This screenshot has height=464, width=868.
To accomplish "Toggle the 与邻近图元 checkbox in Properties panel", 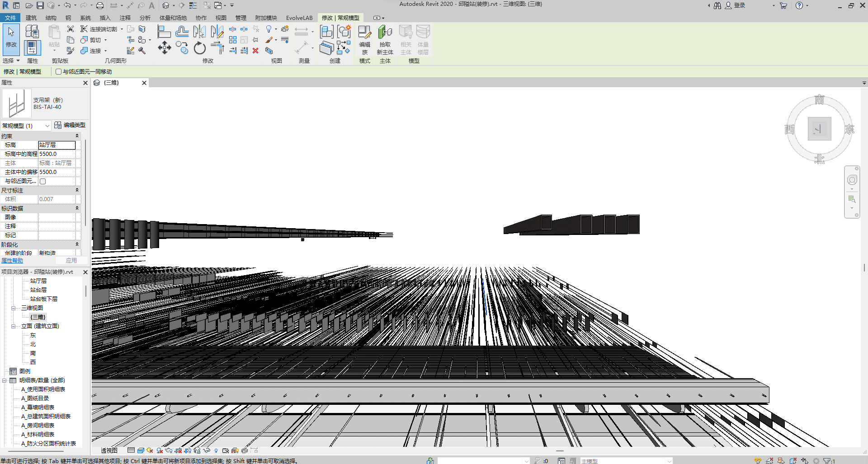I will point(43,181).
